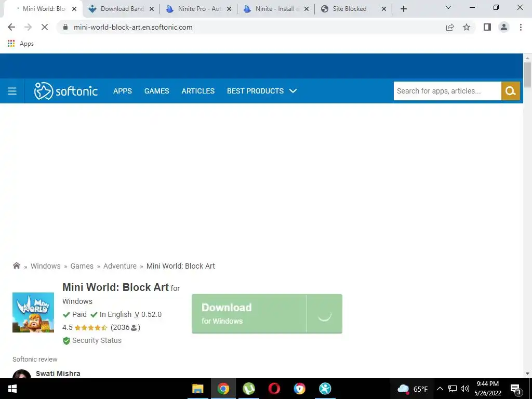The width and height of the screenshot is (532, 399).
Task: Click the (2036) reviews count
Action: 125,327
